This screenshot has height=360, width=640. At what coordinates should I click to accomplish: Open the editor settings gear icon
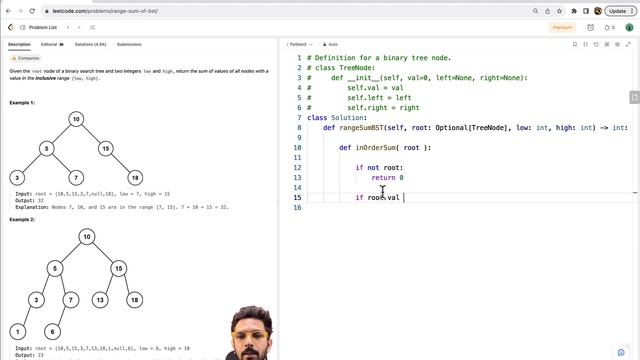[x=617, y=44]
